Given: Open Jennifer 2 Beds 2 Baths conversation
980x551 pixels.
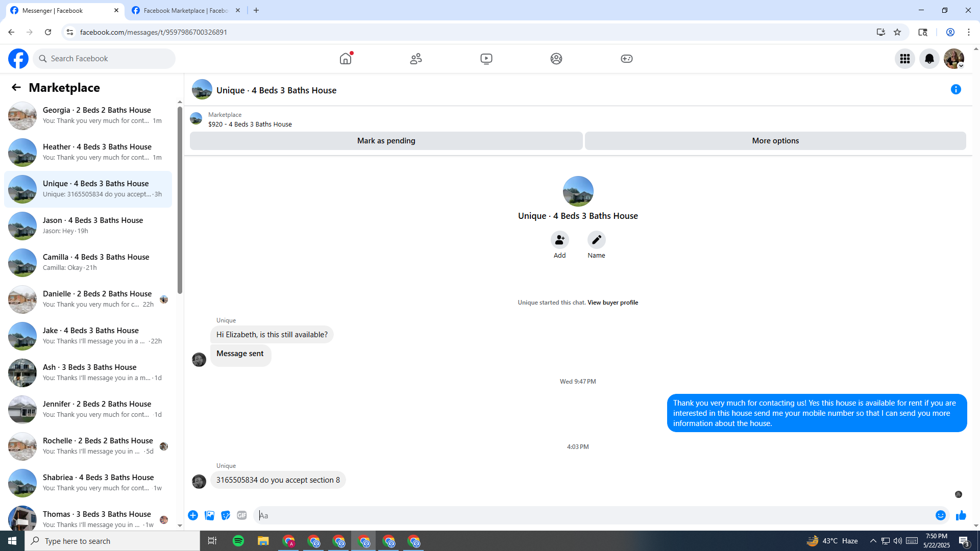Looking at the screenshot, I should (x=88, y=410).
